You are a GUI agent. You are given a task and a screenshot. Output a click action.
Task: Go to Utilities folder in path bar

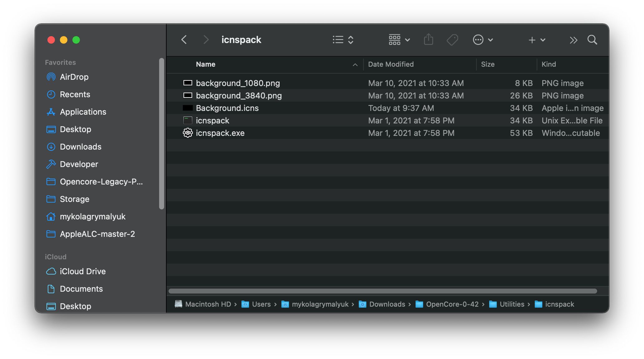512,304
